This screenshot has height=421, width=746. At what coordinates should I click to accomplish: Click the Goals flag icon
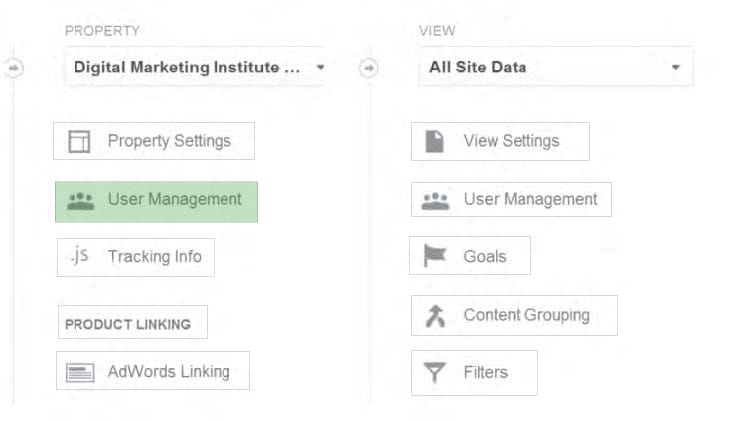point(435,256)
